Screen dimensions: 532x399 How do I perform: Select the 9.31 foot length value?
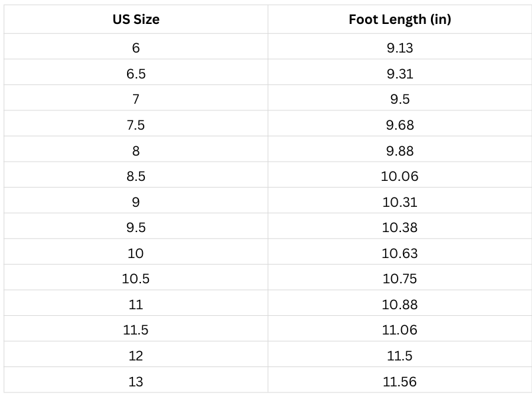pyautogui.click(x=400, y=74)
